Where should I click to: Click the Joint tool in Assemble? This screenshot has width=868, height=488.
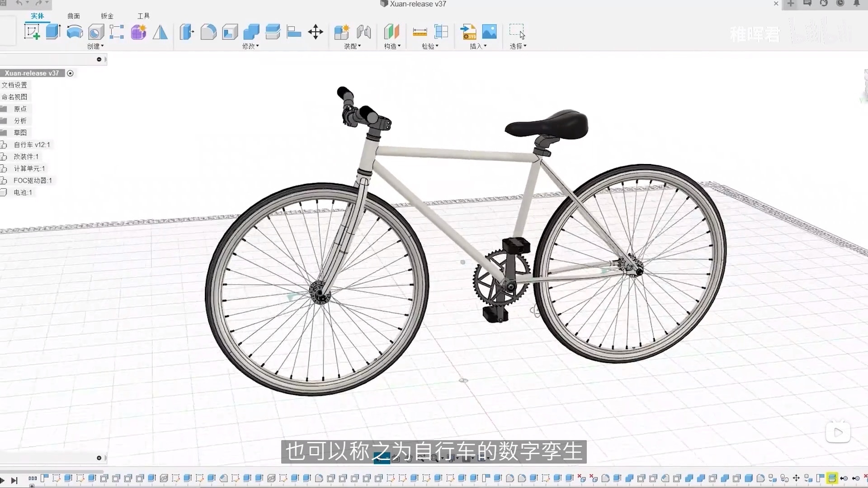coord(363,32)
